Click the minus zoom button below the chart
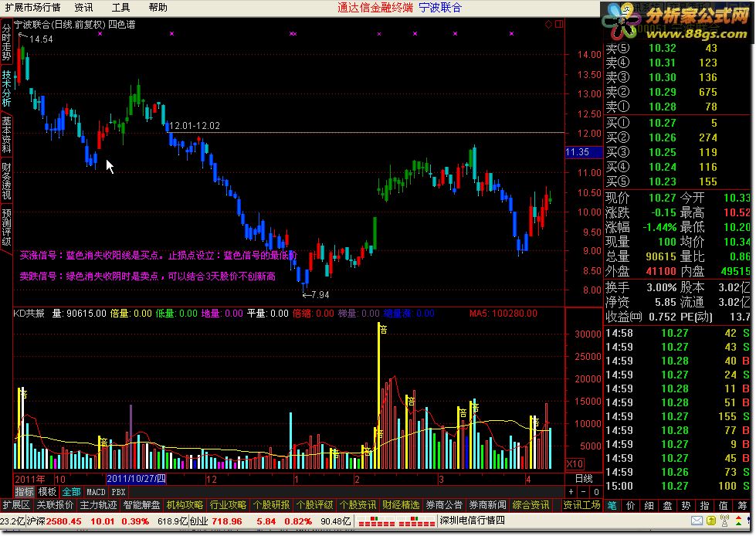 583,492
